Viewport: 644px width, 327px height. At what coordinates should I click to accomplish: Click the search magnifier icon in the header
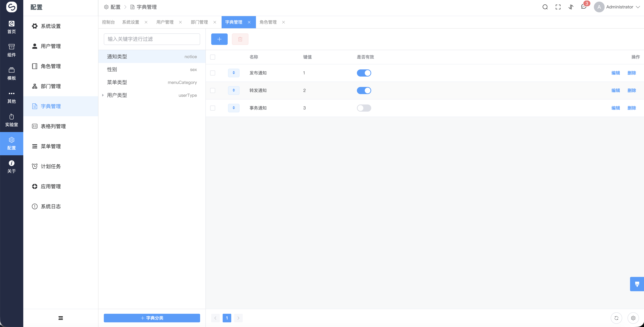pyautogui.click(x=545, y=7)
